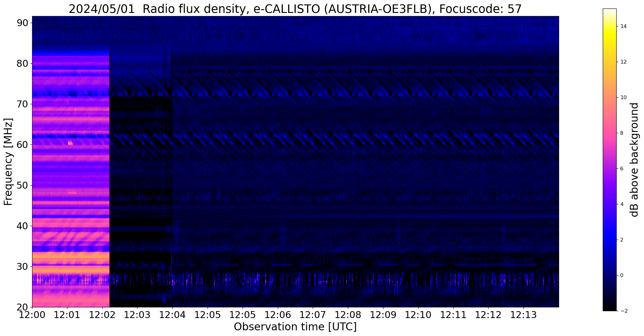Click the 12:11 time tick label
Image resolution: width=644 pixels, height=336 pixels.
(x=453, y=315)
